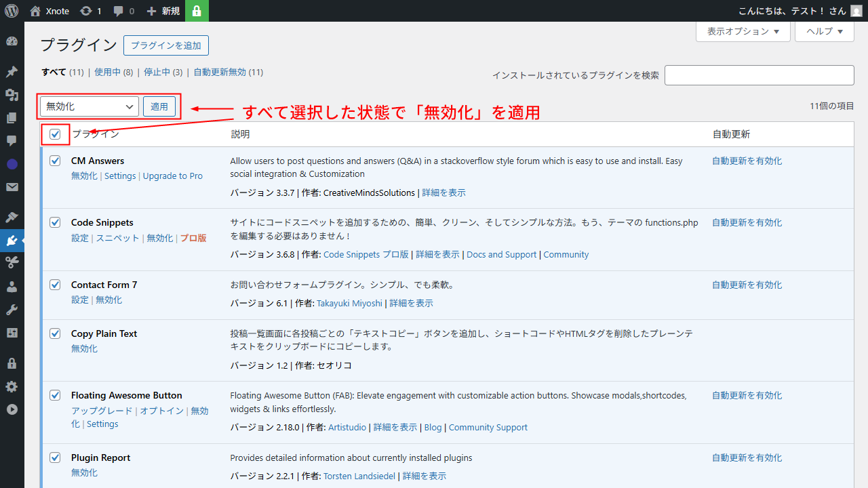
Task: Enable auto-updates for Plugin Report
Action: [747, 457]
